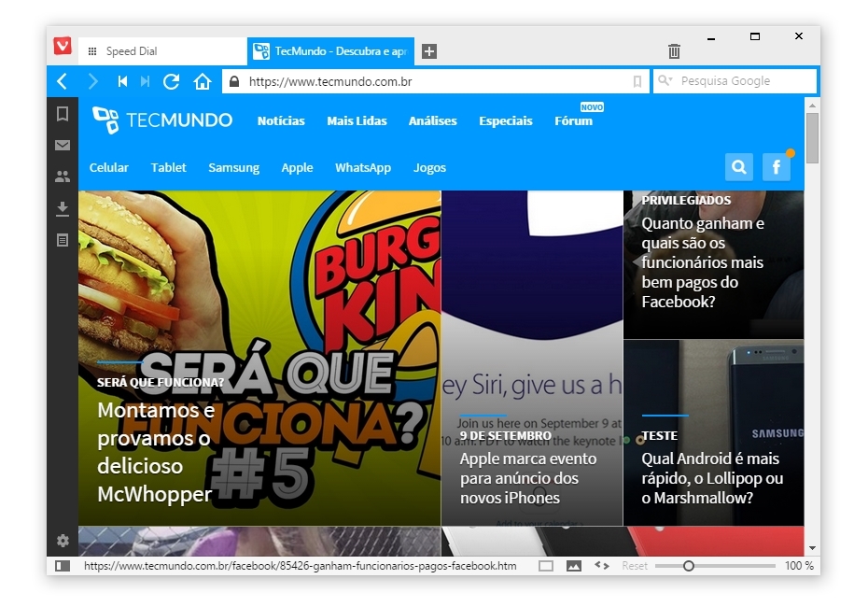Screen dimensions: 868x607
Task: Select the Tablet category link
Action: (168, 167)
